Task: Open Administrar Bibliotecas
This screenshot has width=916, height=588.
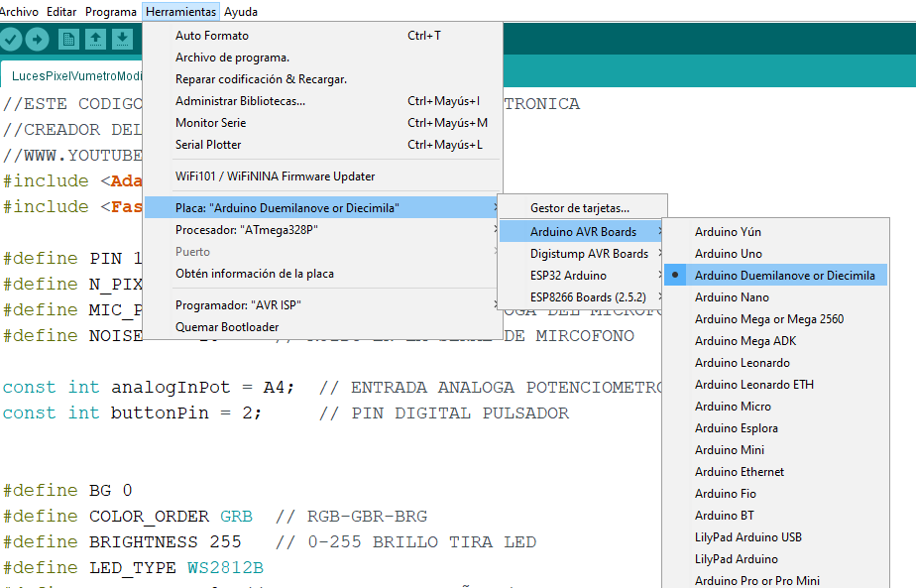Action: pyautogui.click(x=323, y=101)
